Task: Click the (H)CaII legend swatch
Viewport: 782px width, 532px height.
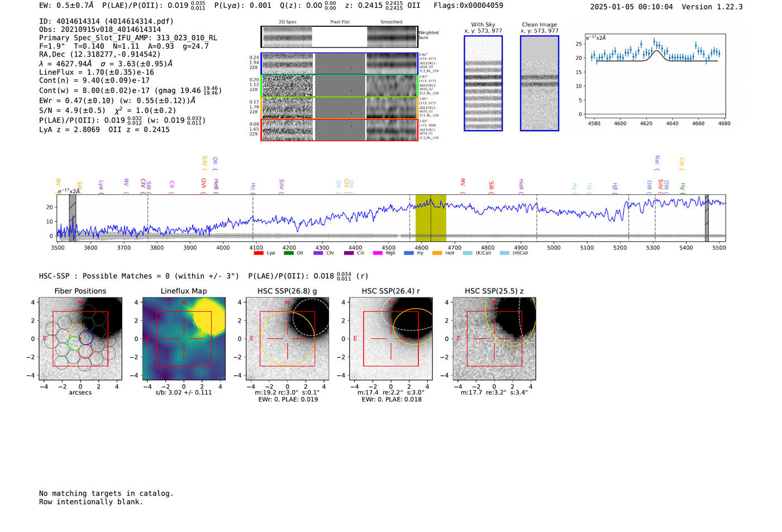Action: (504, 253)
